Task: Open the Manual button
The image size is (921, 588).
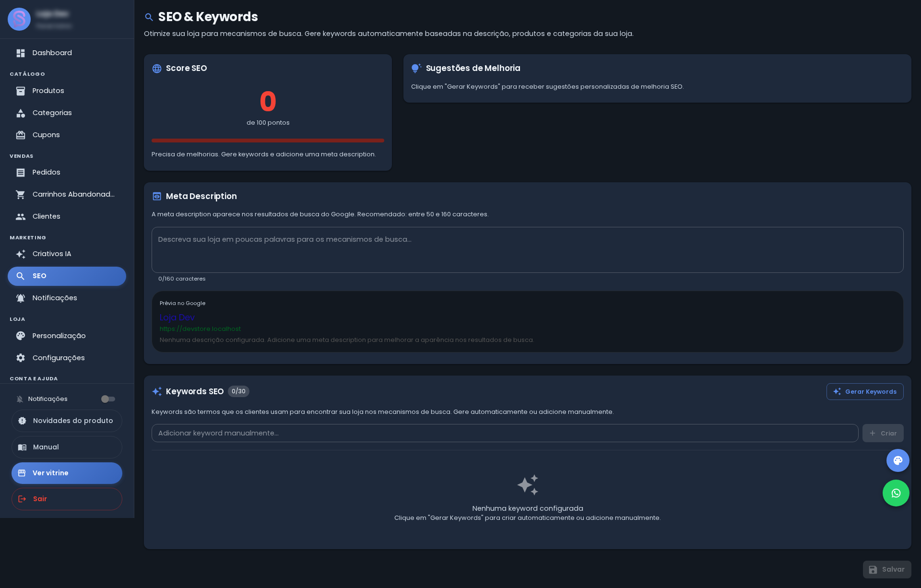Action: (x=67, y=447)
